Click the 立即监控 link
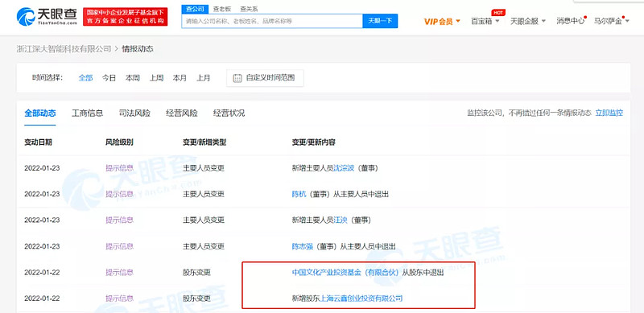 point(609,113)
